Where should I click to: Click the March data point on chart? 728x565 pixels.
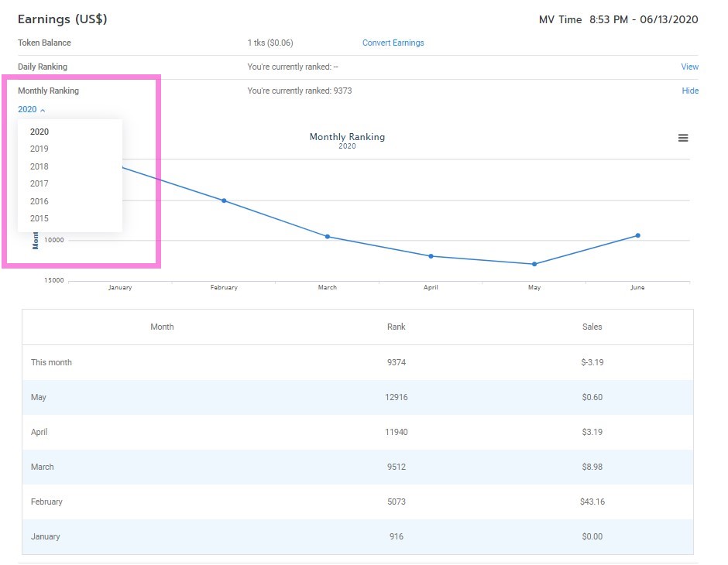[328, 236]
